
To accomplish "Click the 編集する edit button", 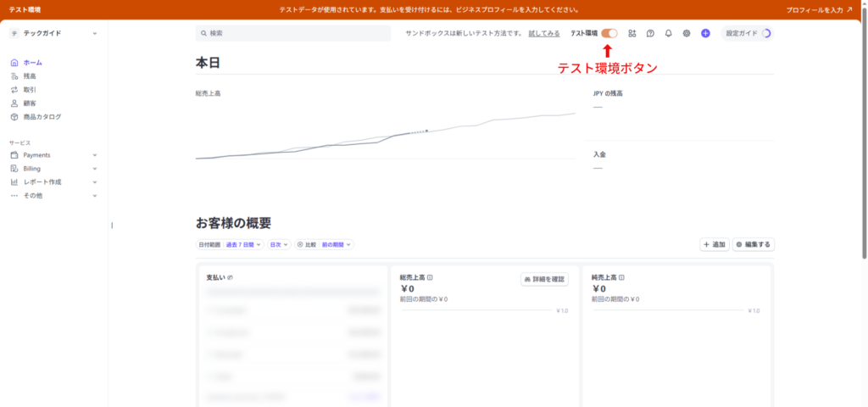I will pyautogui.click(x=754, y=244).
